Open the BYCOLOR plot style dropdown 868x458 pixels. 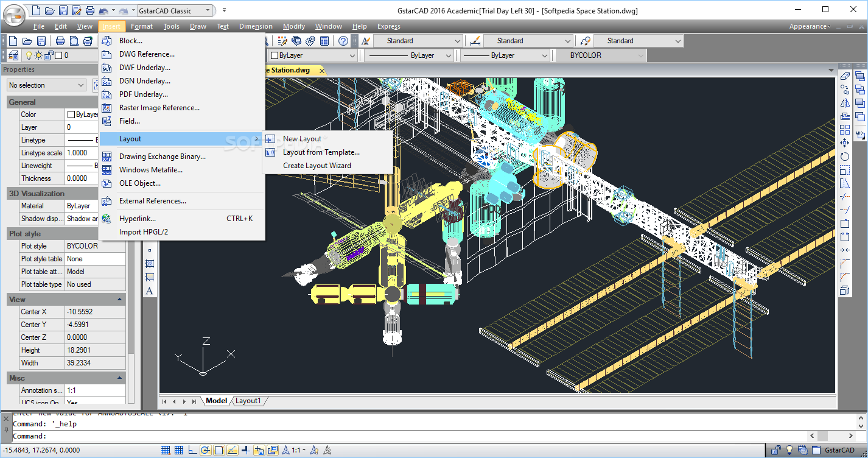coord(601,55)
